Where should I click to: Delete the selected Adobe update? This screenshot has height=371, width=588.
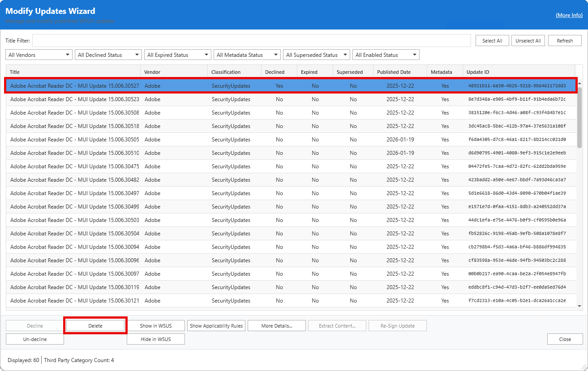(95, 325)
